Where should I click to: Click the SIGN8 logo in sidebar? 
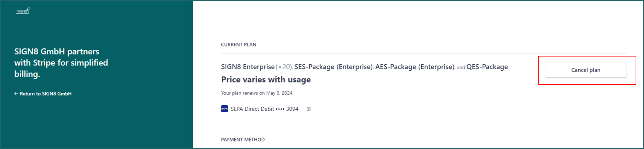[x=23, y=11]
